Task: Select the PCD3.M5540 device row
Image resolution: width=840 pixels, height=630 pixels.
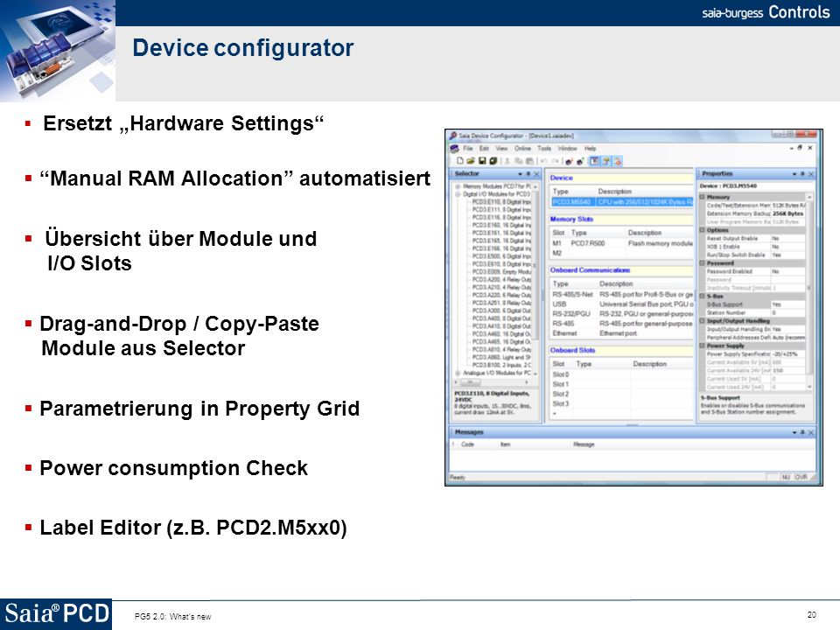Action: 621,202
